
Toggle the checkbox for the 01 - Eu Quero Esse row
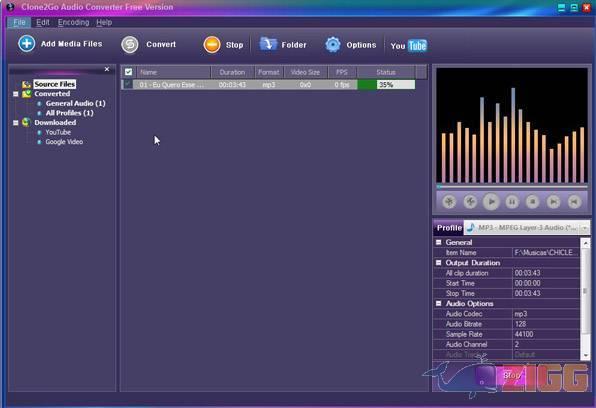[128, 84]
